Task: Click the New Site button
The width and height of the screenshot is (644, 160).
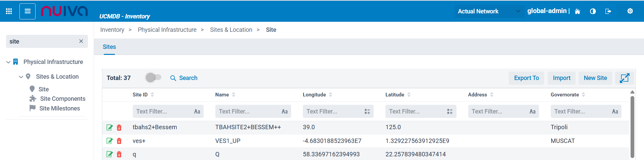Action: point(595,78)
